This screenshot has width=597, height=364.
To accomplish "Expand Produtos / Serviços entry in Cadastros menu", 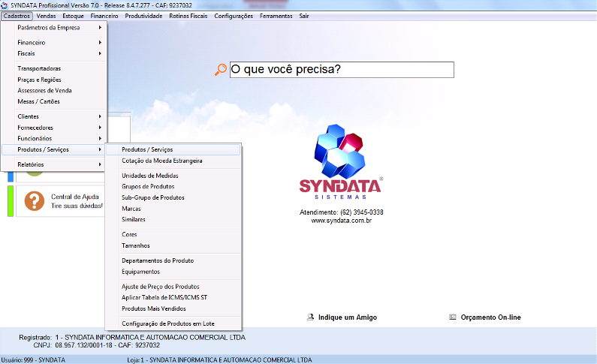I will tap(54, 149).
